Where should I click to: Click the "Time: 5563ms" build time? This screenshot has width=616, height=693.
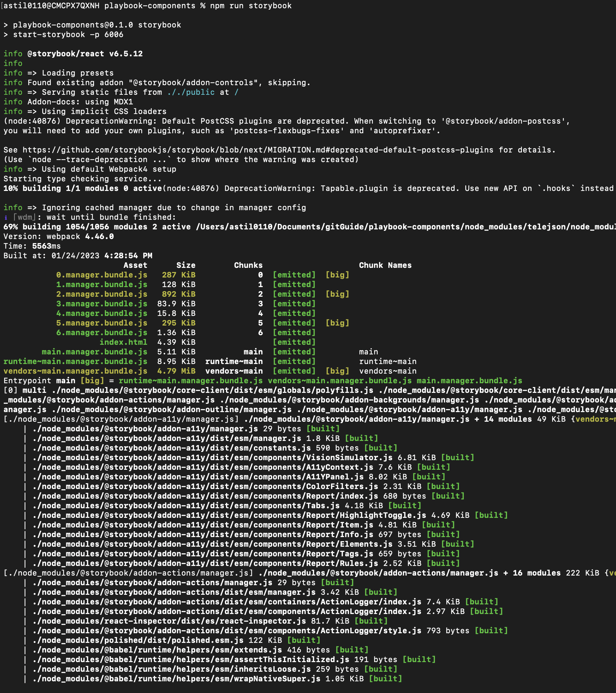32,246
